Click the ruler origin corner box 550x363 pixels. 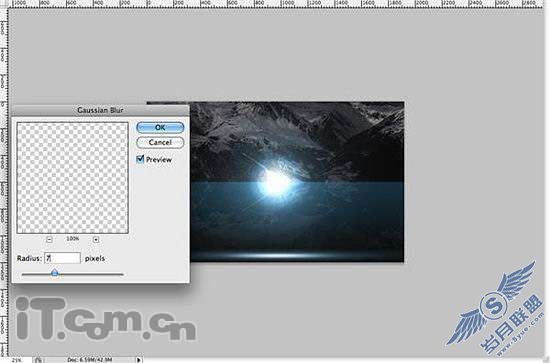4,4
